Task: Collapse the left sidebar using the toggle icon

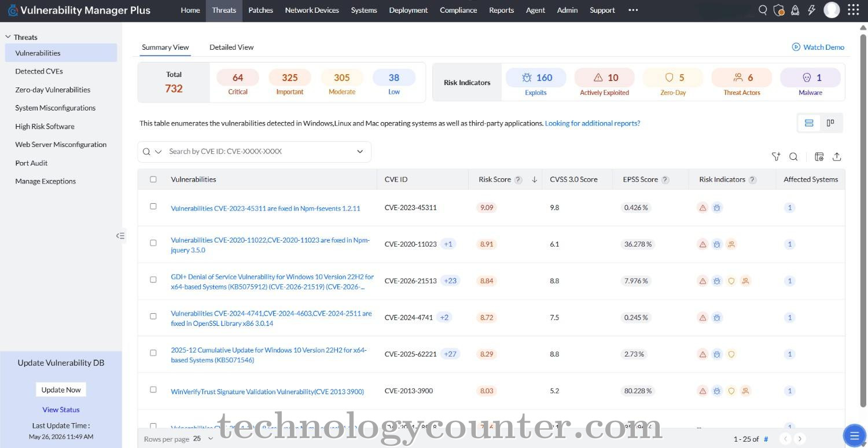Action: pyautogui.click(x=120, y=236)
